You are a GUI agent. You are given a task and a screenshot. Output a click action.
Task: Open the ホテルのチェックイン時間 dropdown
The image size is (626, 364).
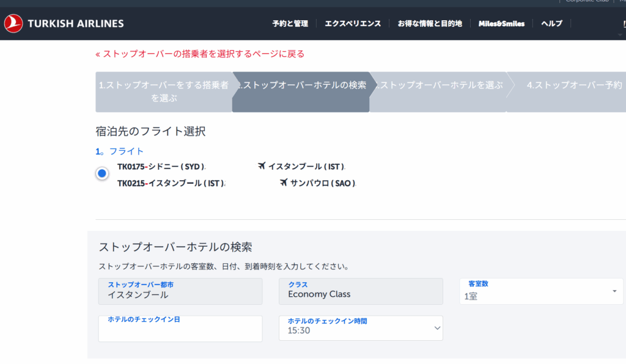(x=361, y=328)
